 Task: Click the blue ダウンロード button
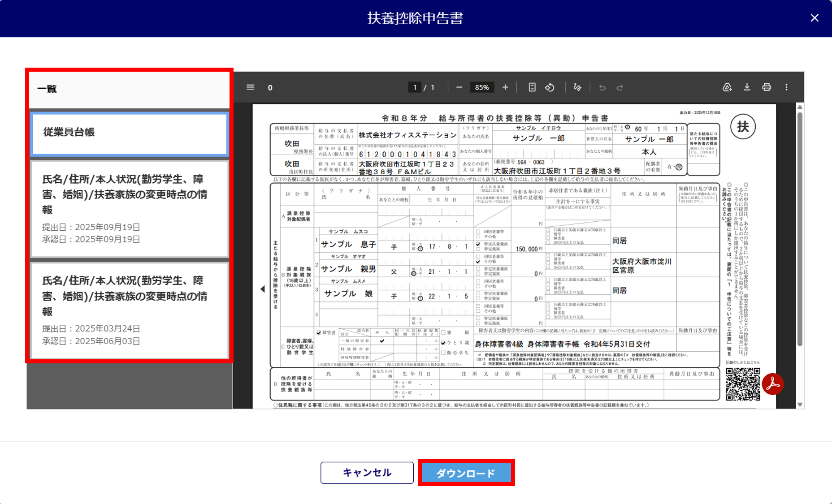[466, 473]
